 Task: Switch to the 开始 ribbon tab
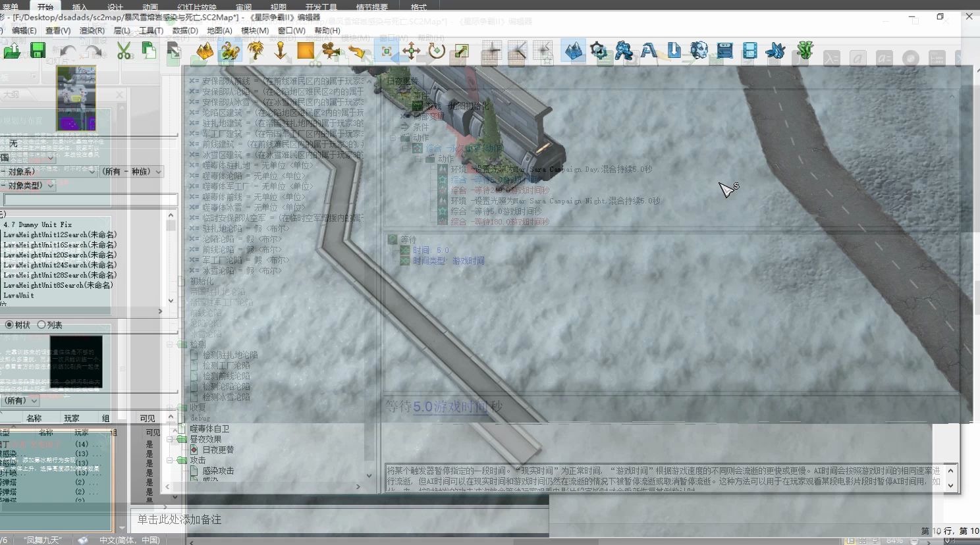(x=45, y=7)
